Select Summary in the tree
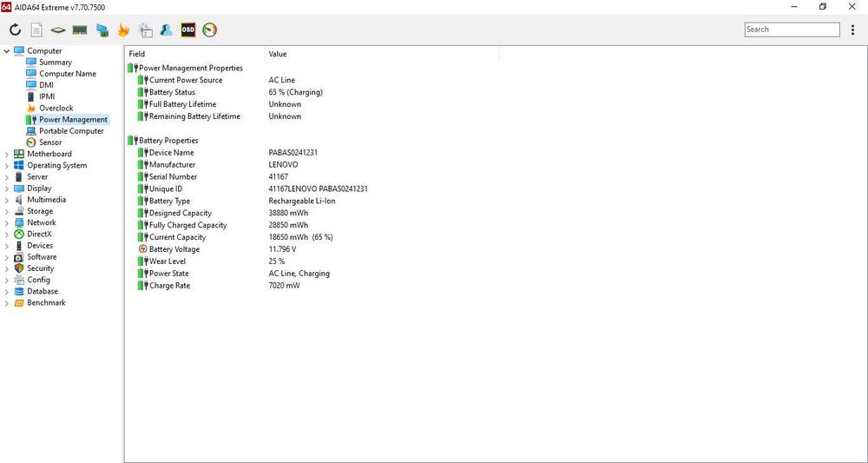The height and width of the screenshot is (463, 868). coord(56,62)
